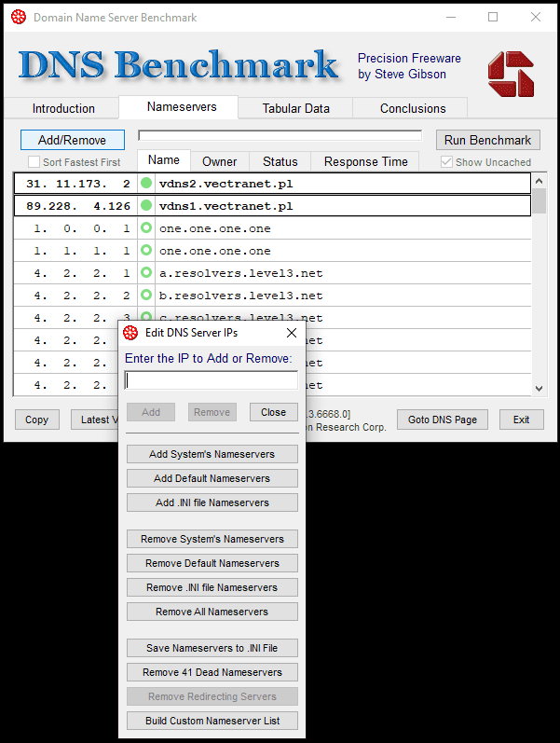The height and width of the screenshot is (743, 560).
Task: Click the Exit button
Action: (521, 420)
